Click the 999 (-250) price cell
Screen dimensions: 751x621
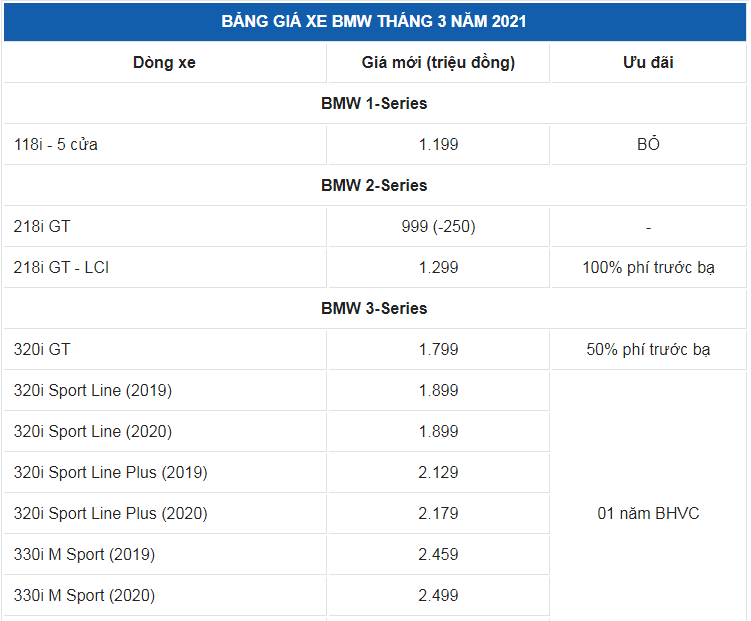[438, 226]
